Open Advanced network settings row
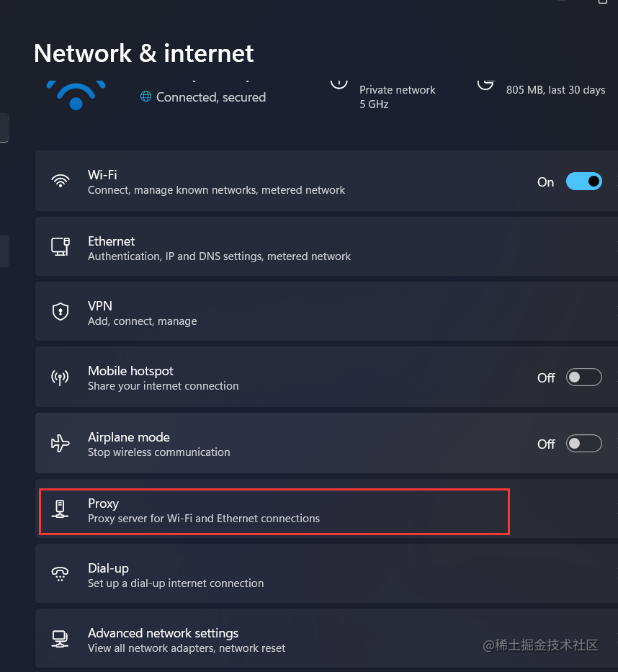This screenshot has width=618, height=672. click(326, 639)
